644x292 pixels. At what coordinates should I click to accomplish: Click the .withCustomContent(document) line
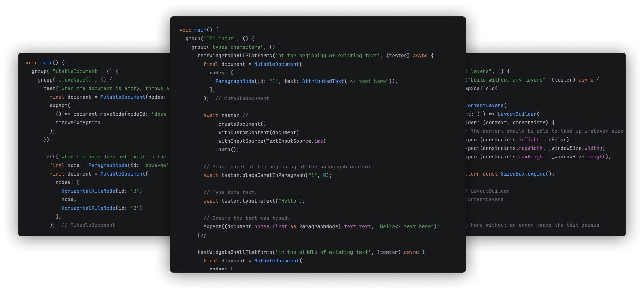tap(257, 132)
